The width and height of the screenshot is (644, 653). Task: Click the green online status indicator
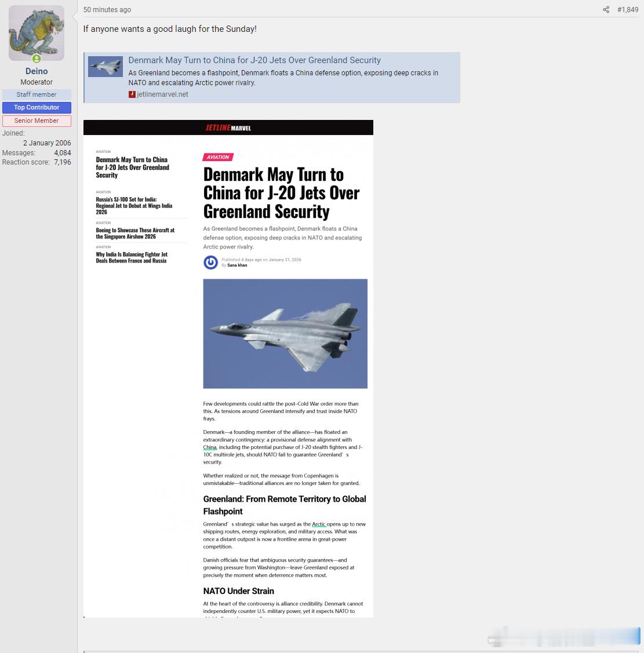[37, 59]
